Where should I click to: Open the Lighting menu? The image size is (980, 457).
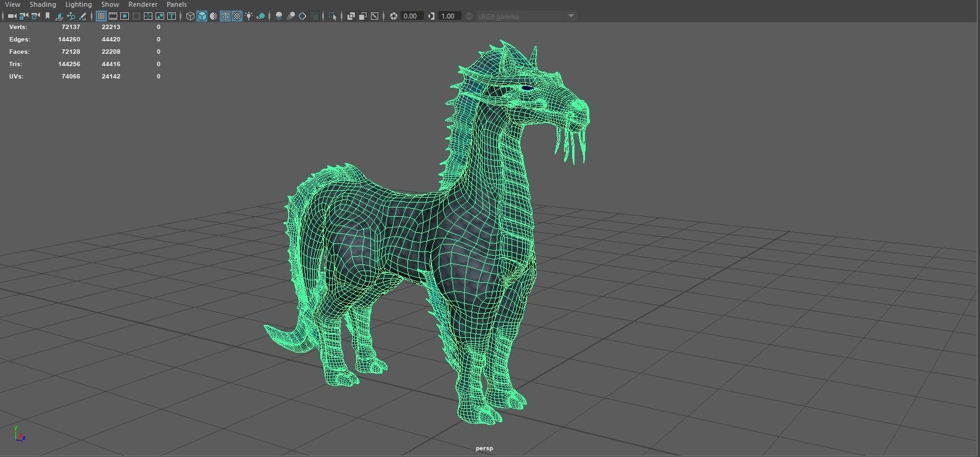[x=78, y=4]
